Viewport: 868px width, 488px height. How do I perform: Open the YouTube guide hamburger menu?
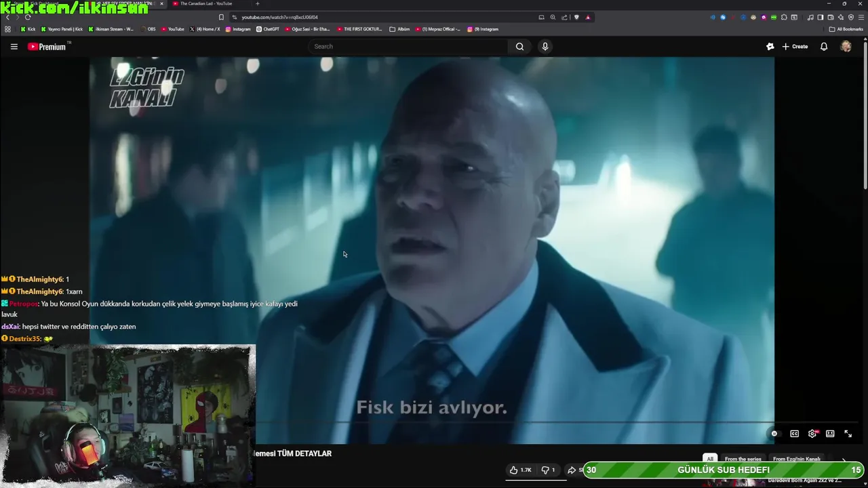point(14,46)
